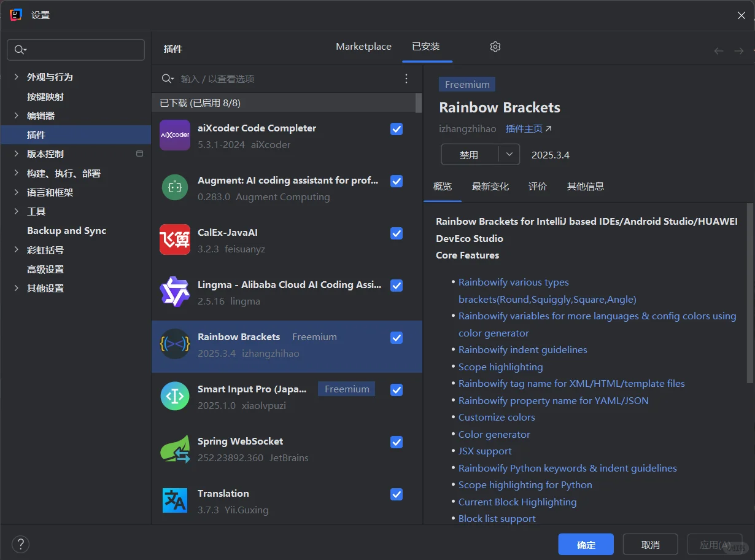Toggle the CalEx-JavaAI plugin checkbox
This screenshot has width=755, height=560.
(397, 233)
